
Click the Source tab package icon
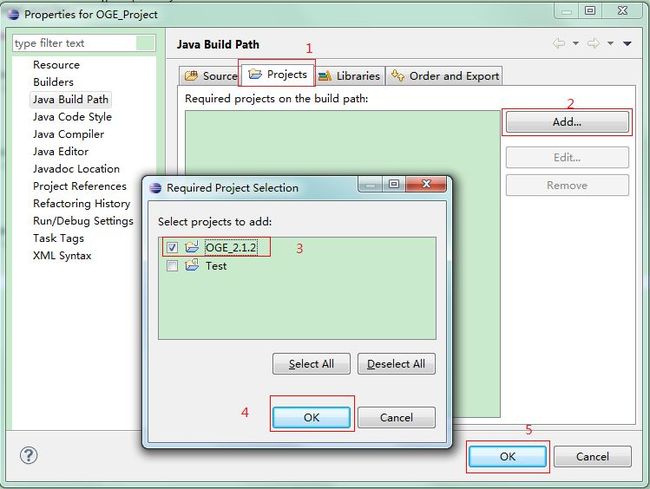coord(191,76)
